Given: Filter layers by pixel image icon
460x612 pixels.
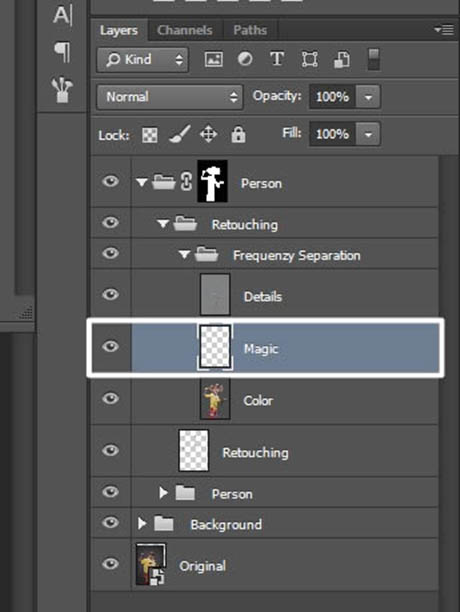Looking at the screenshot, I should pos(213,59).
